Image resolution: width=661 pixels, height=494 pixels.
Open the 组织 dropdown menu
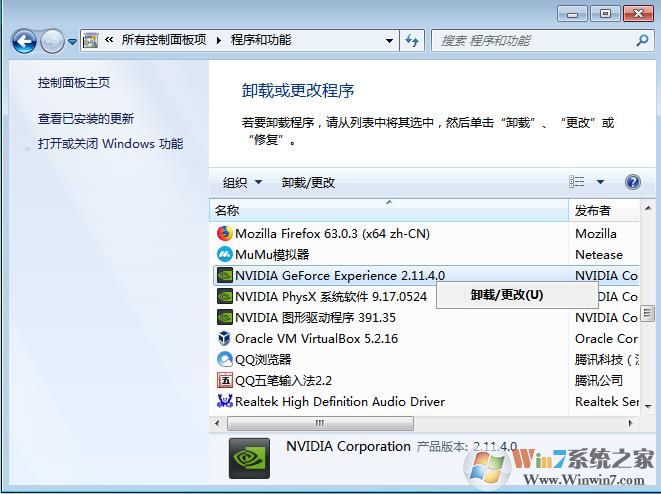click(x=242, y=183)
